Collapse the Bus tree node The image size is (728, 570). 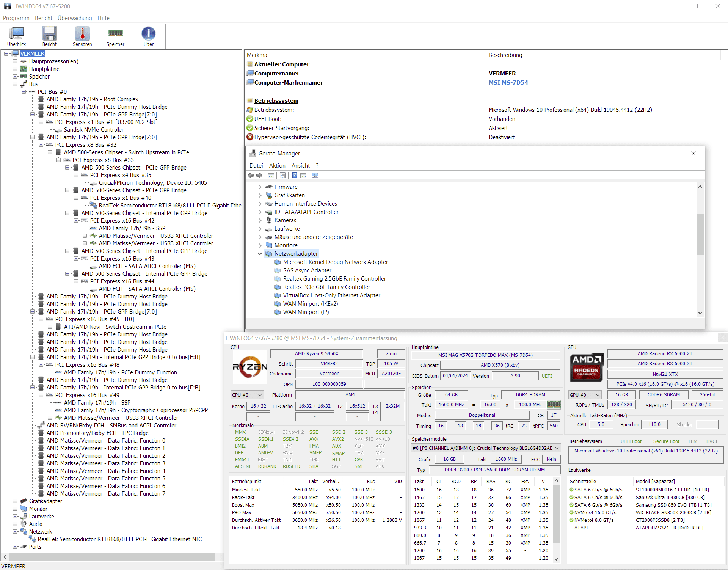(x=15, y=84)
